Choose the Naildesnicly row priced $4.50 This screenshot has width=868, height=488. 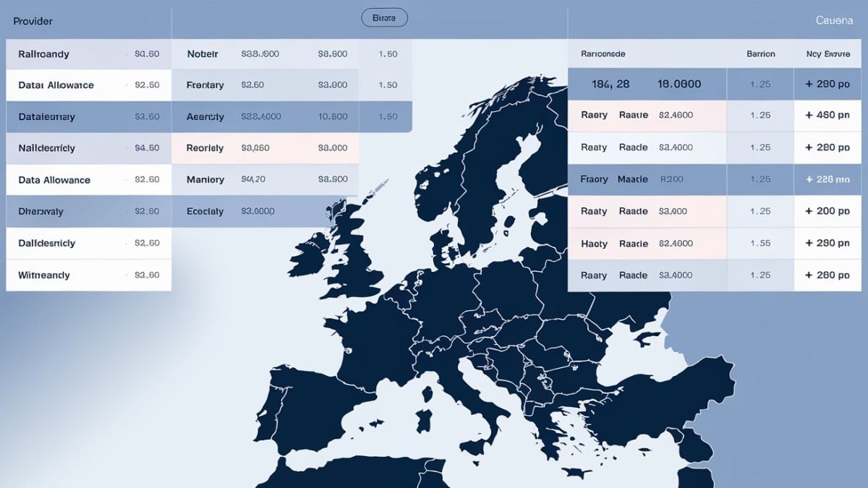[88, 148]
